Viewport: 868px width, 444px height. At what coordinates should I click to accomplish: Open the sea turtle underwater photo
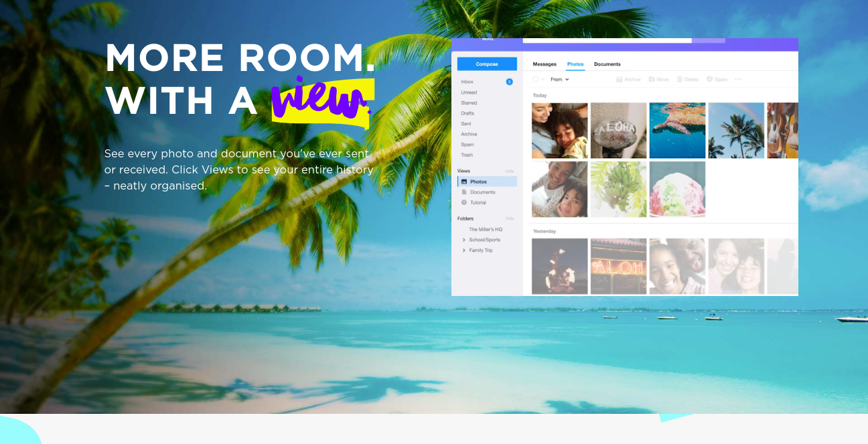677,131
